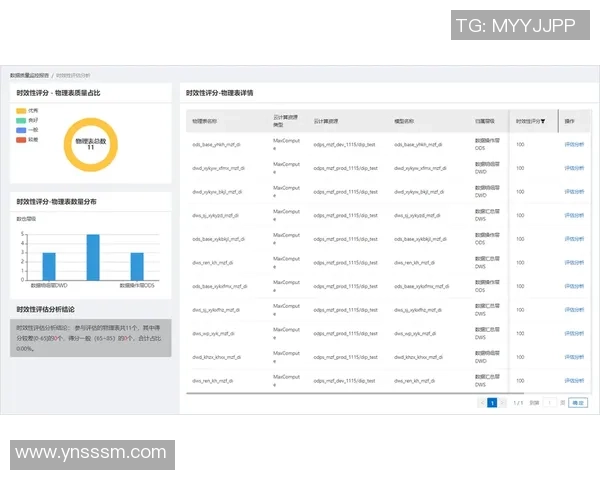This screenshot has width=600, height=480.
Task: Toggle the 一般 legend item
Action: 29,130
